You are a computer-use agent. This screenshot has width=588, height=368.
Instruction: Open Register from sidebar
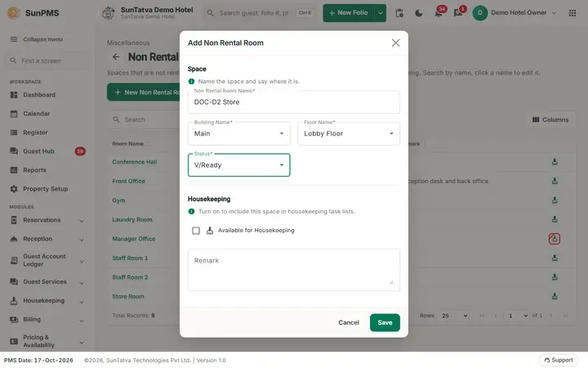tap(35, 132)
